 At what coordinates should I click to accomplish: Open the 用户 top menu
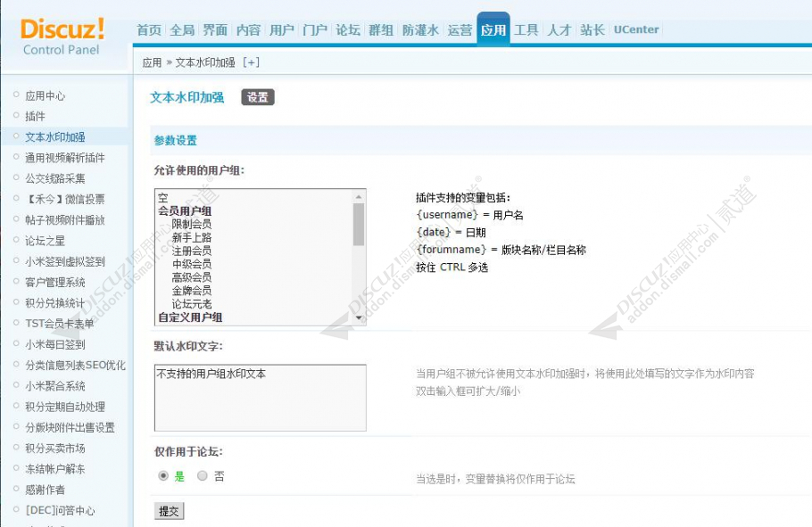(282, 30)
